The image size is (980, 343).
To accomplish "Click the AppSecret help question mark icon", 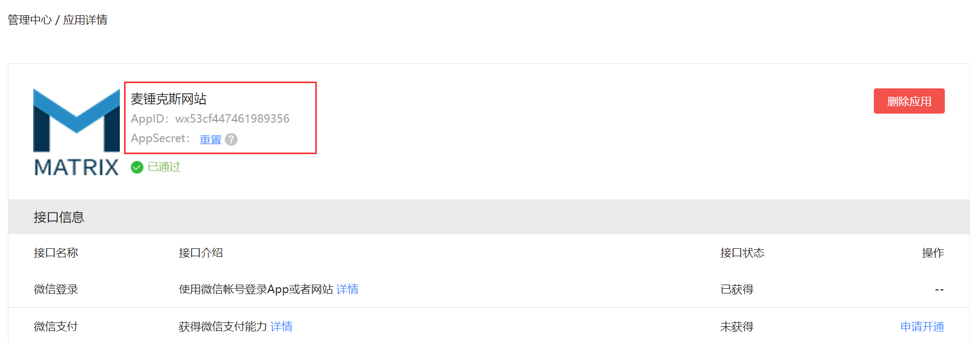I will click(x=231, y=139).
